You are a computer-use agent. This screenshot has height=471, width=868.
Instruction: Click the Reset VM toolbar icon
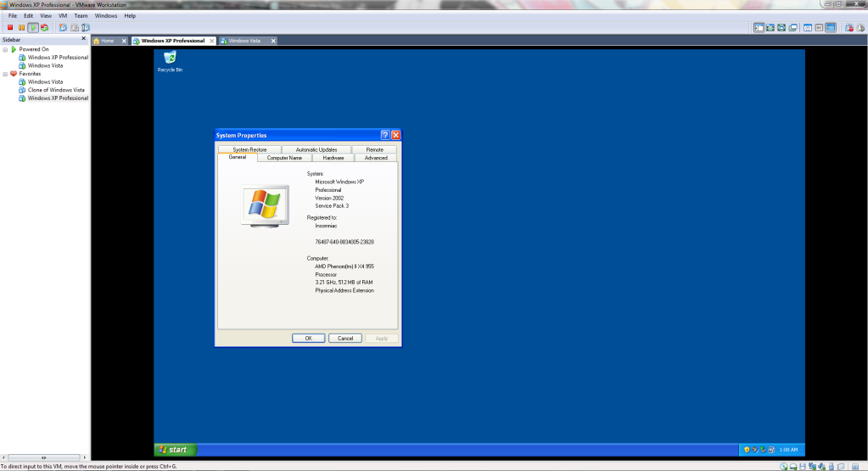pyautogui.click(x=44, y=28)
